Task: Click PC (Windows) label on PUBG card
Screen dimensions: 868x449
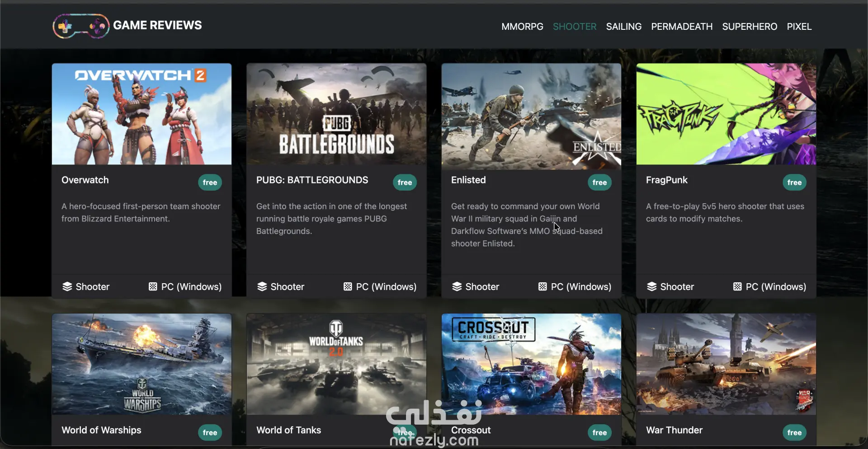Action: 386,287
